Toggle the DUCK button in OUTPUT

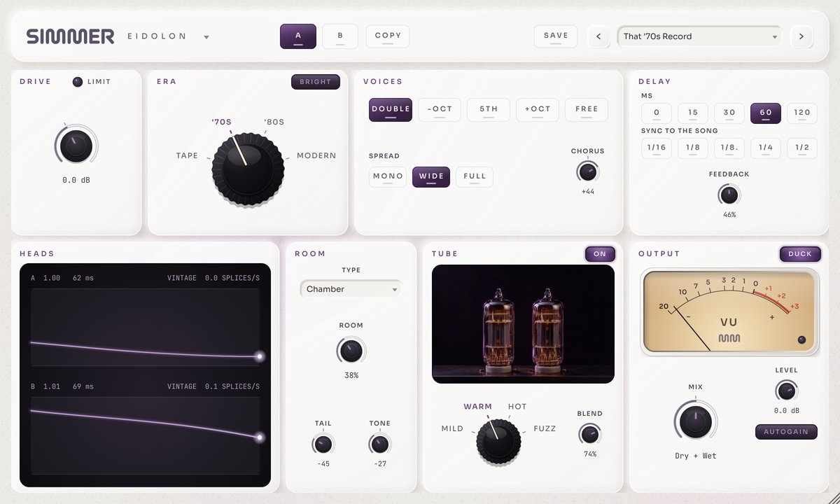tap(800, 254)
